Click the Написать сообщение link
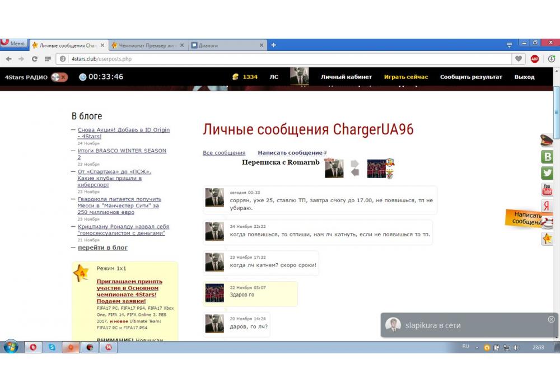 tap(290, 153)
